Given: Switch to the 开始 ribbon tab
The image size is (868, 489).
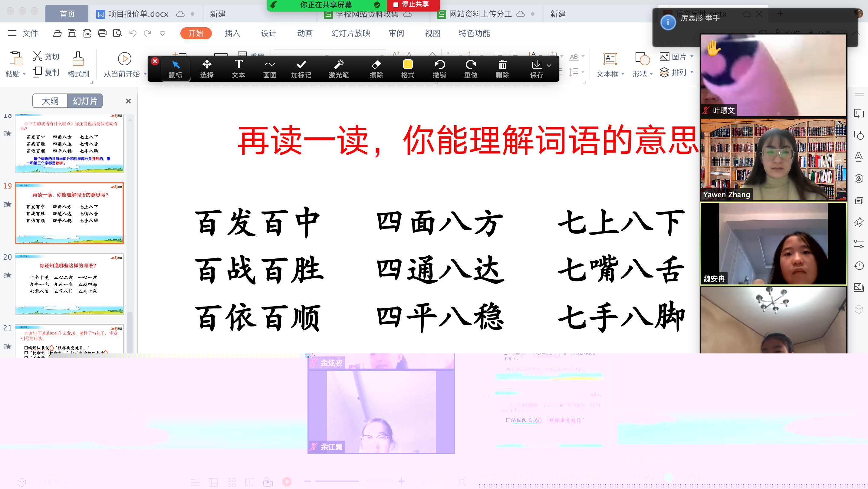Looking at the screenshot, I should 196,33.
